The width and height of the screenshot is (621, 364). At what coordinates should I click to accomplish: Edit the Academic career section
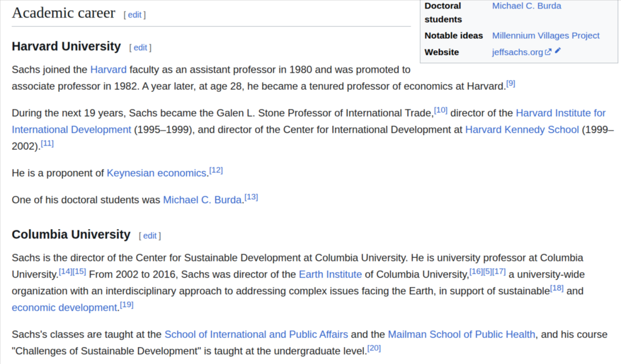coord(135,15)
